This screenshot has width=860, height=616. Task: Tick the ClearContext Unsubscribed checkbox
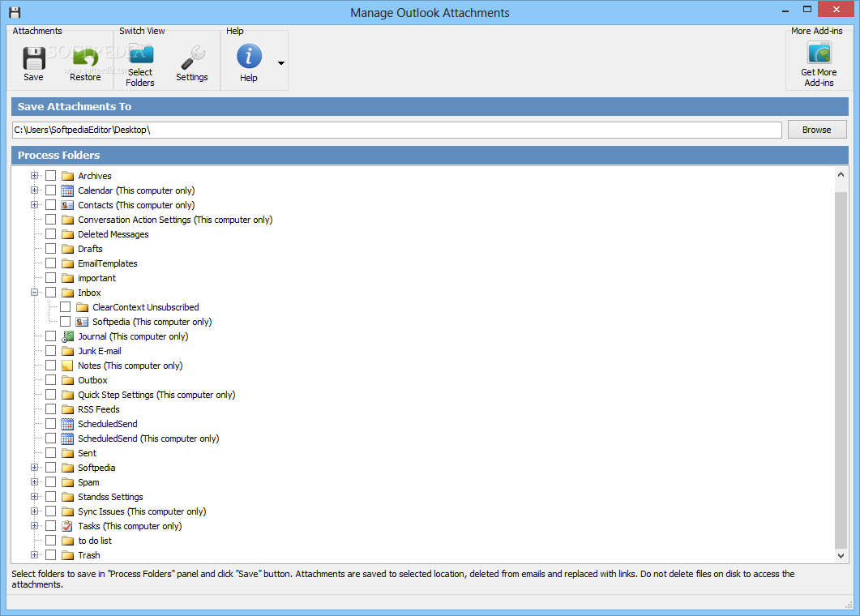[66, 306]
